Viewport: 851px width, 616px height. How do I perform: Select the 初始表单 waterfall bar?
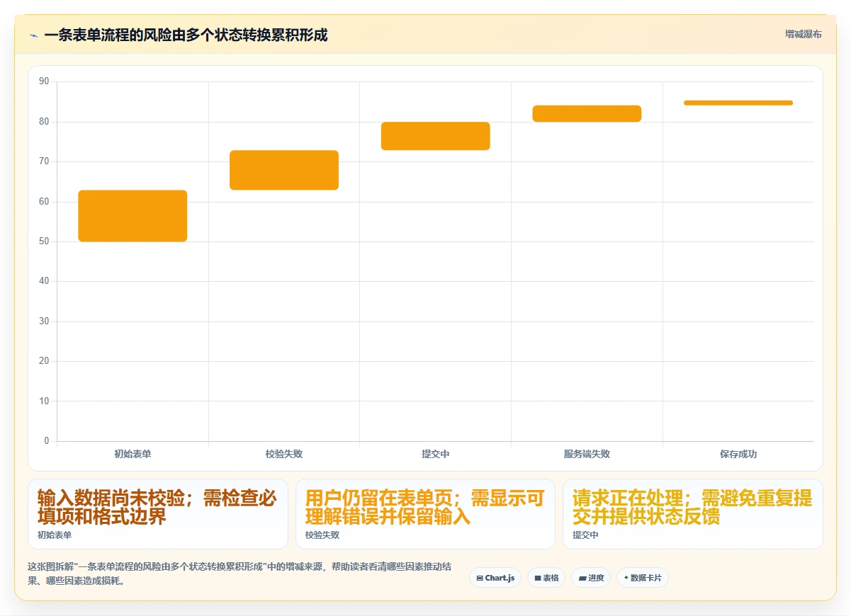133,216
